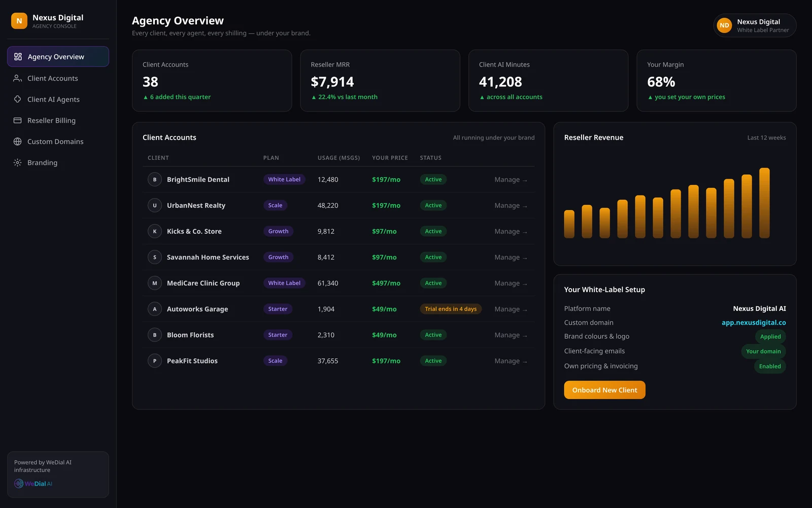
Task: Click the YOUR PRICE column header
Action: tap(390, 158)
